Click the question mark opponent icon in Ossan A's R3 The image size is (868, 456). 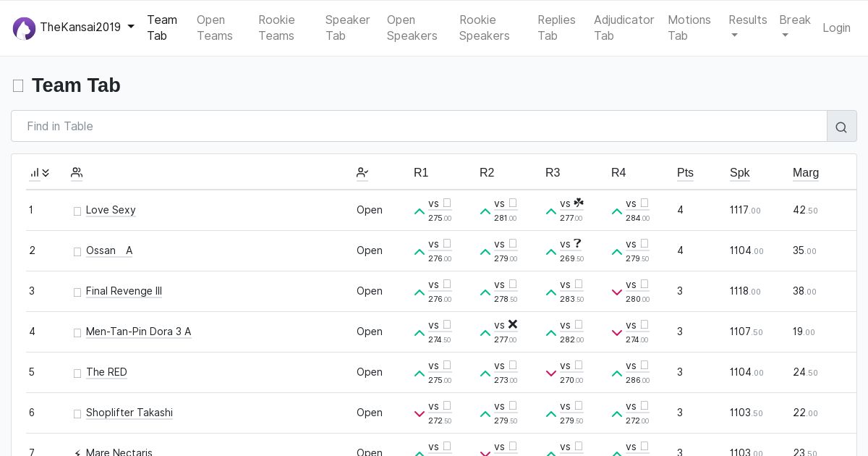[x=577, y=244]
